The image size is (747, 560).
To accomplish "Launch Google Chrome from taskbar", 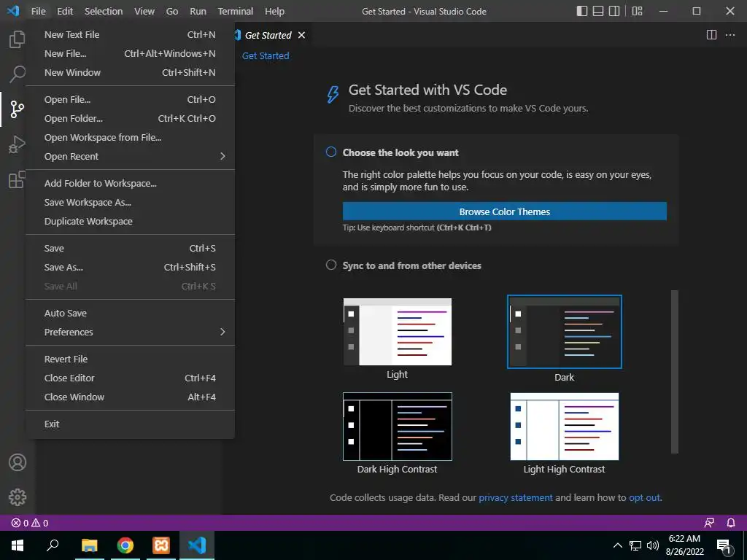I will pyautogui.click(x=125, y=545).
